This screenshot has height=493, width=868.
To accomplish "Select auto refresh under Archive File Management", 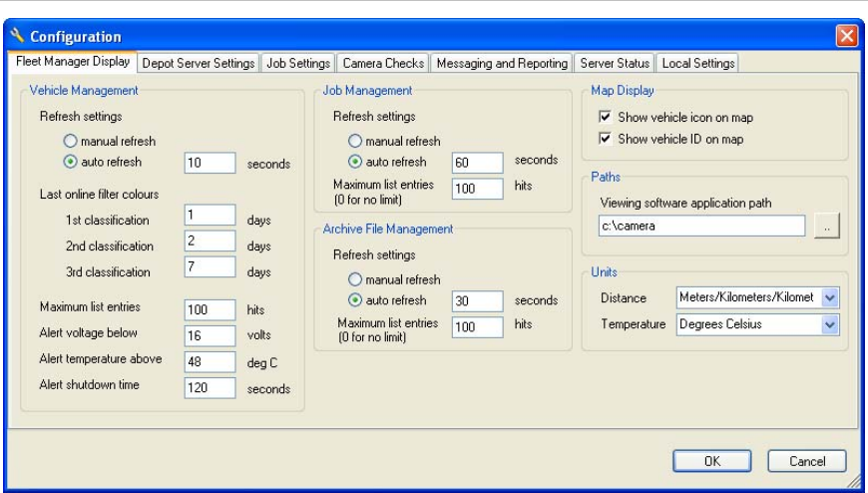I will click(x=355, y=300).
